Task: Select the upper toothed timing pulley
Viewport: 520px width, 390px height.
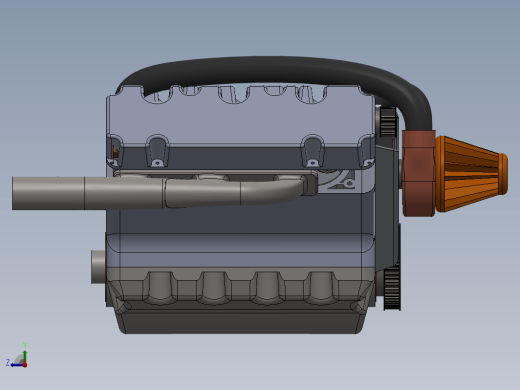Action: (388, 122)
